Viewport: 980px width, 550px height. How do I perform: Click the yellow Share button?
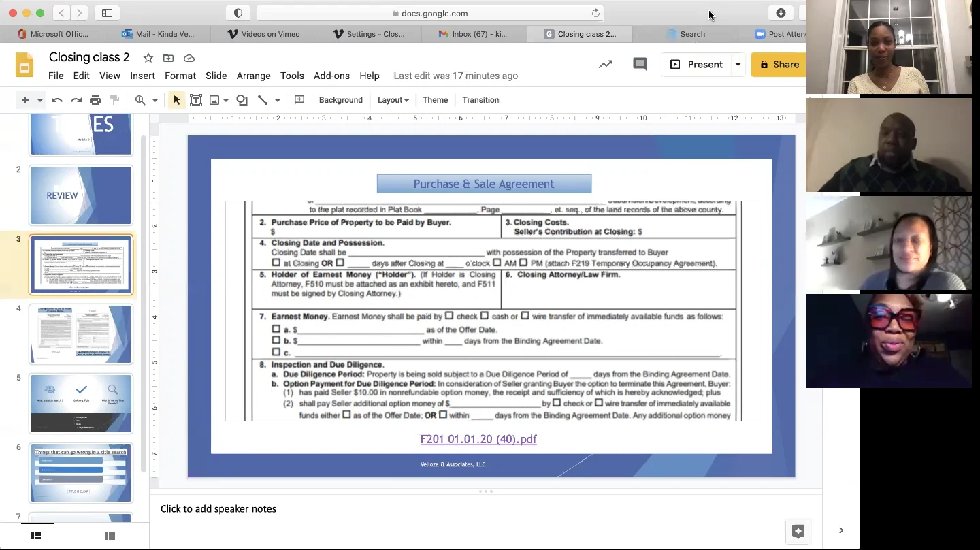tap(779, 65)
